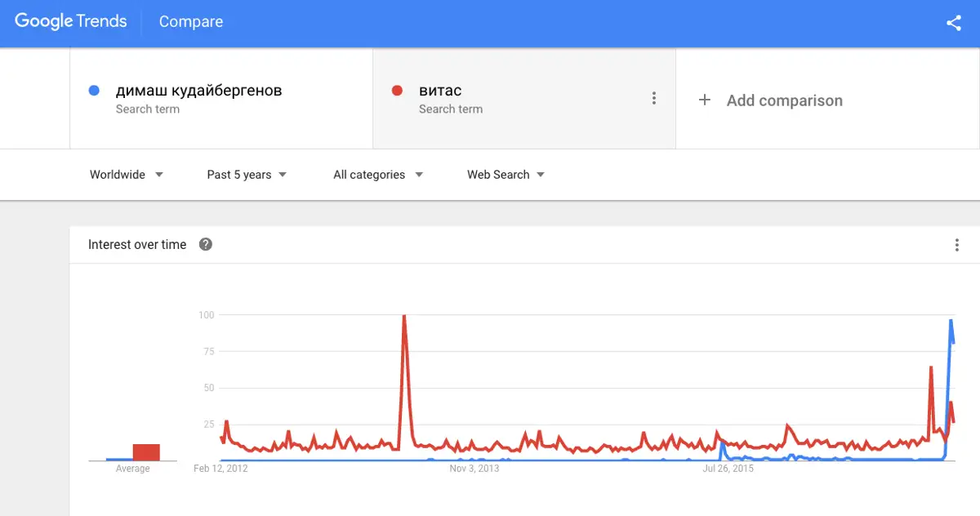Open Interest over time help icon
Image resolution: width=980 pixels, height=516 pixels.
(x=206, y=244)
